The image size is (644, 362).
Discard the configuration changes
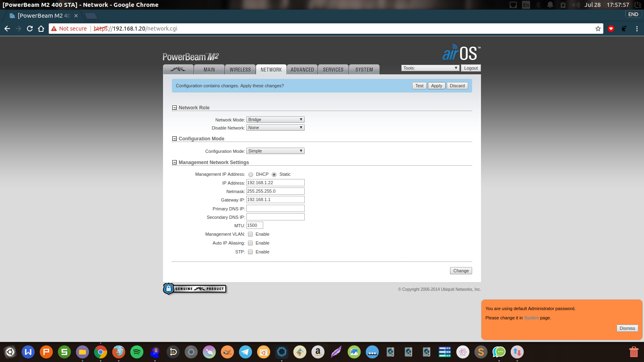pyautogui.click(x=457, y=86)
